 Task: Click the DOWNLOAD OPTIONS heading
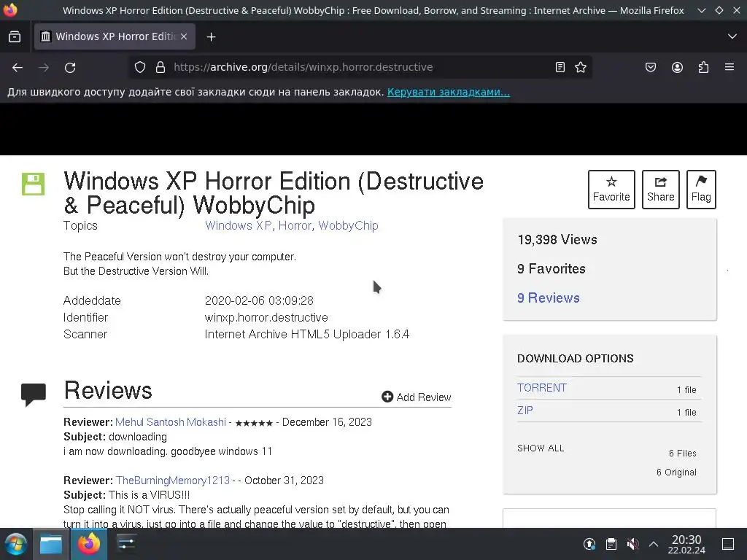(x=576, y=359)
